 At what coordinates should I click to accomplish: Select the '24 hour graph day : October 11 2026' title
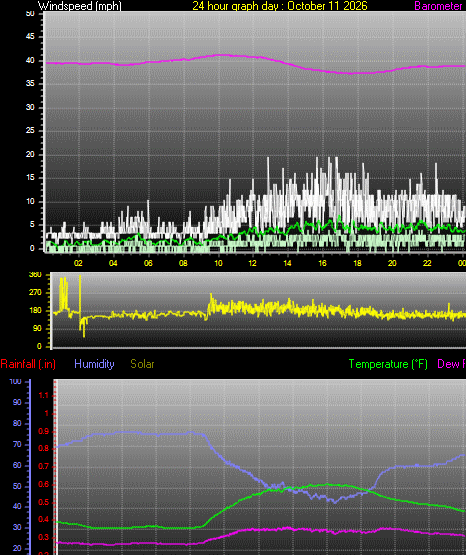coord(280,6)
